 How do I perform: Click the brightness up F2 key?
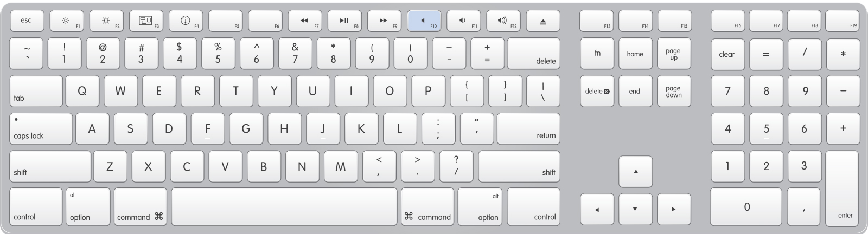107,21
